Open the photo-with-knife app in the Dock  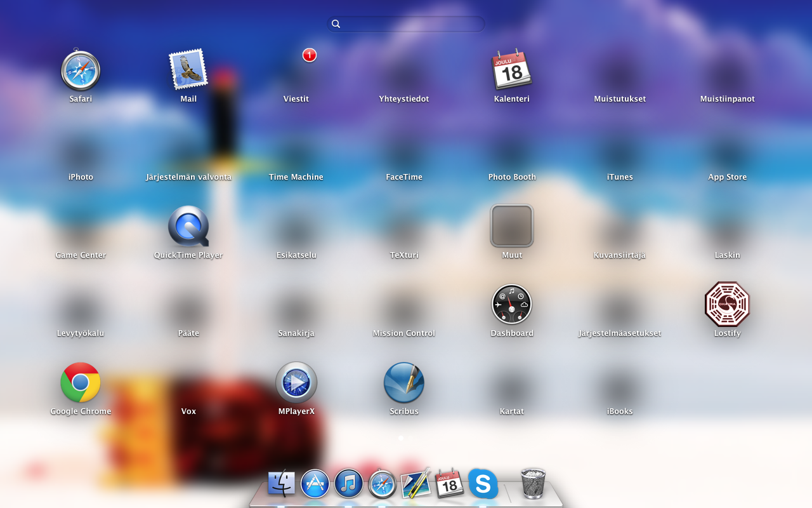coord(416,484)
